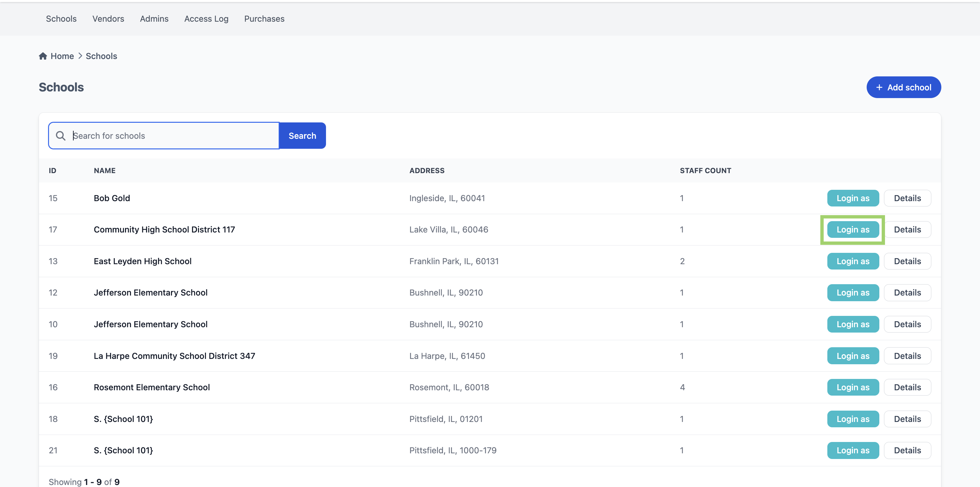Click the Home breadcrumb link
This screenshot has height=487, width=980.
click(62, 56)
